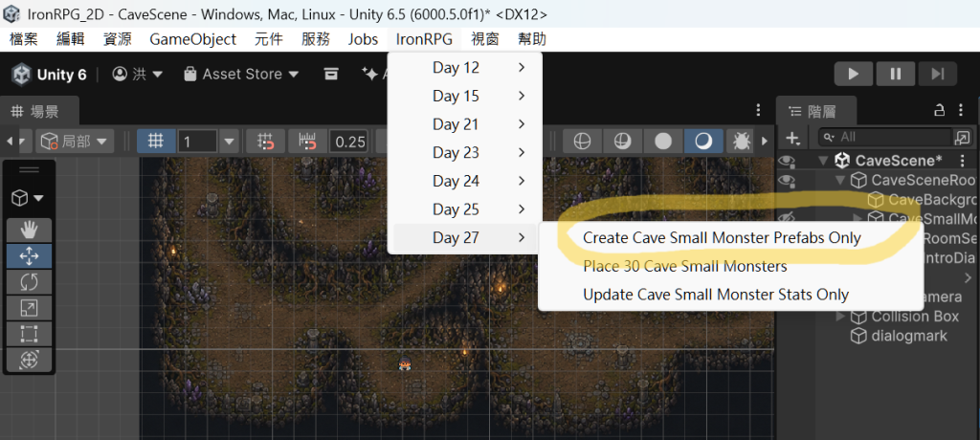Switch to wireframe draw mode

coord(582,142)
